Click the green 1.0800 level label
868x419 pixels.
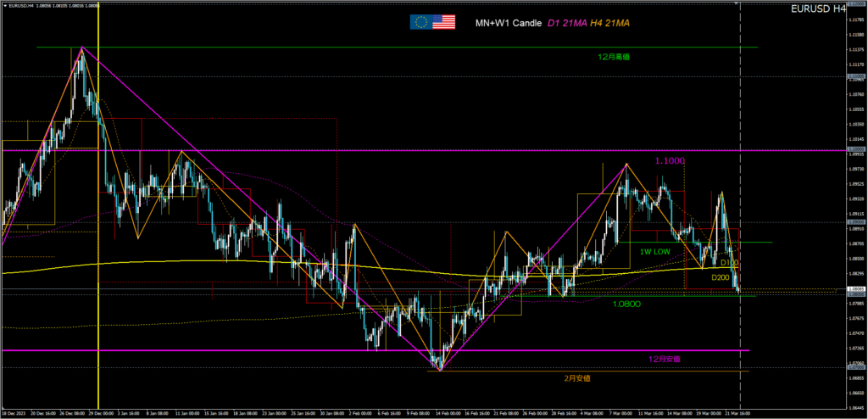point(626,303)
